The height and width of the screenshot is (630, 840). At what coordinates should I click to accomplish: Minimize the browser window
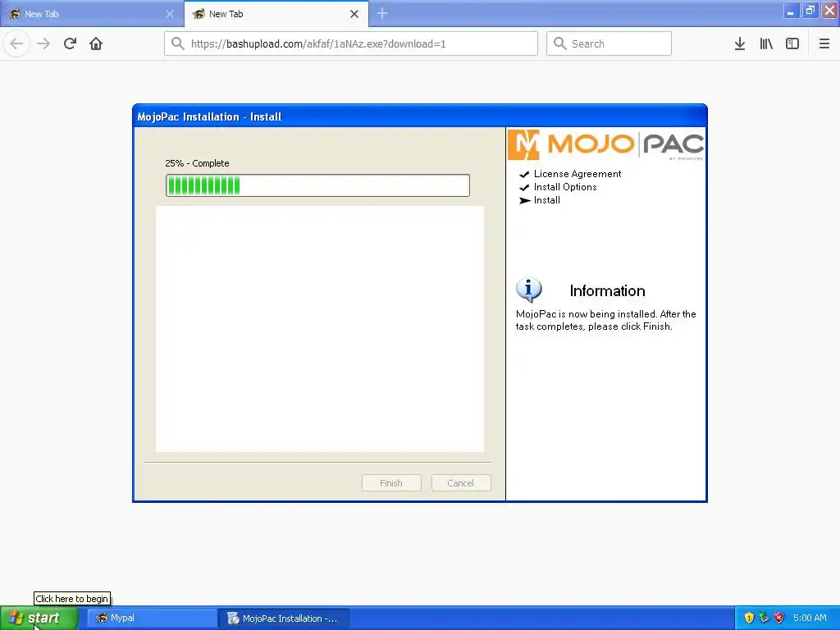click(x=791, y=11)
